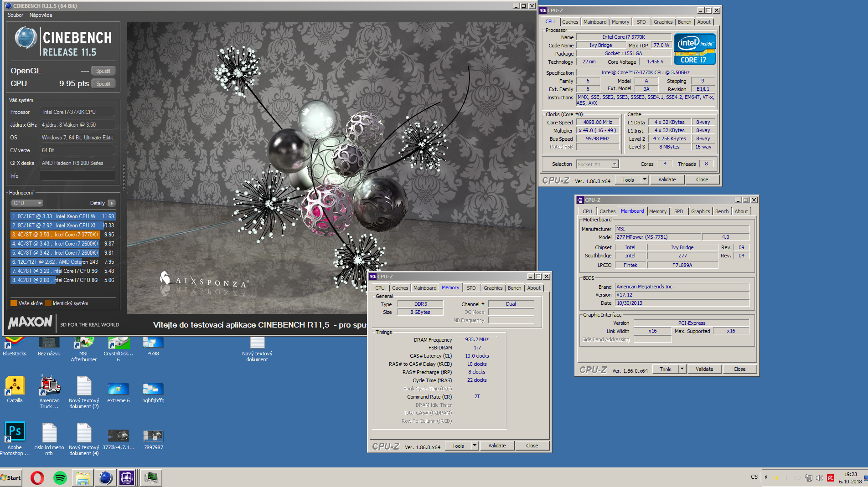Open Windows Explorer from taskbar
This screenshot has width=868, height=487.
pos(83,478)
